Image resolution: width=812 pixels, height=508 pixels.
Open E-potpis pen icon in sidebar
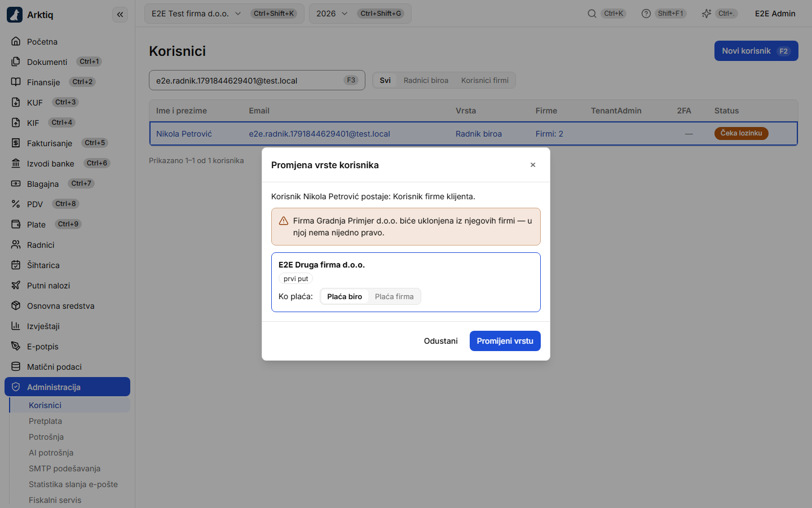coord(16,346)
